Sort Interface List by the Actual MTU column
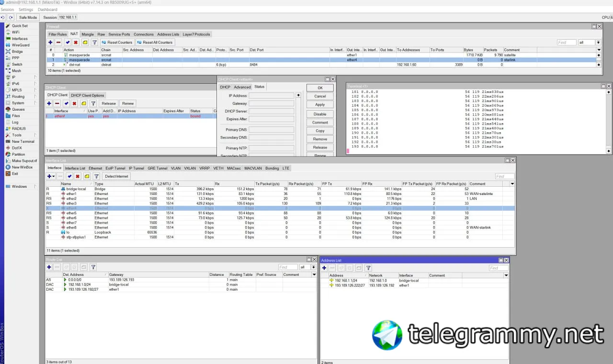613x364 pixels. click(x=146, y=184)
